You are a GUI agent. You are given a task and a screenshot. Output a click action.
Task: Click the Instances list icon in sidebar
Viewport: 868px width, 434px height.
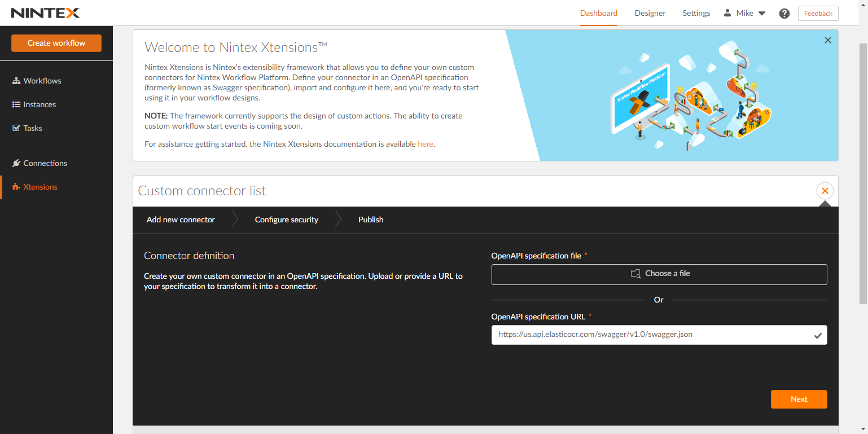[16, 104]
